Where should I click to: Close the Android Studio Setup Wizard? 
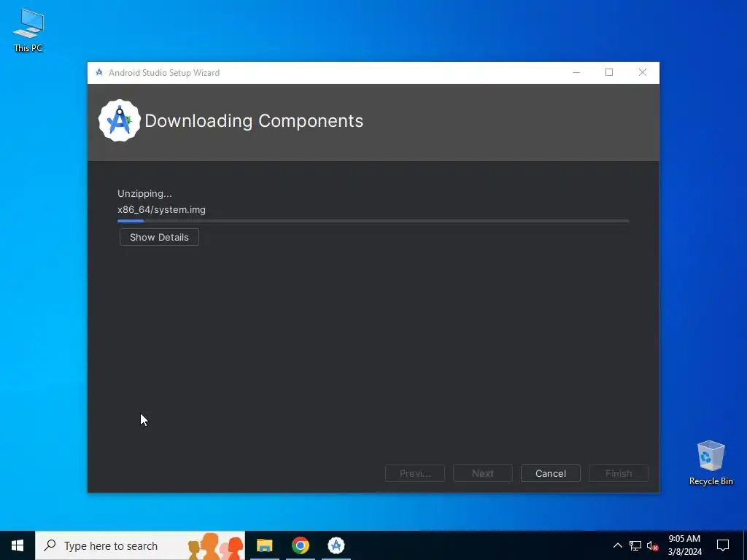(642, 72)
